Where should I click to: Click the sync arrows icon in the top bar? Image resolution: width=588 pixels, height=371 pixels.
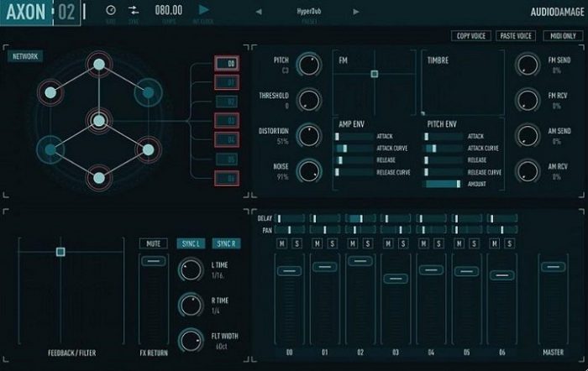[x=134, y=9]
